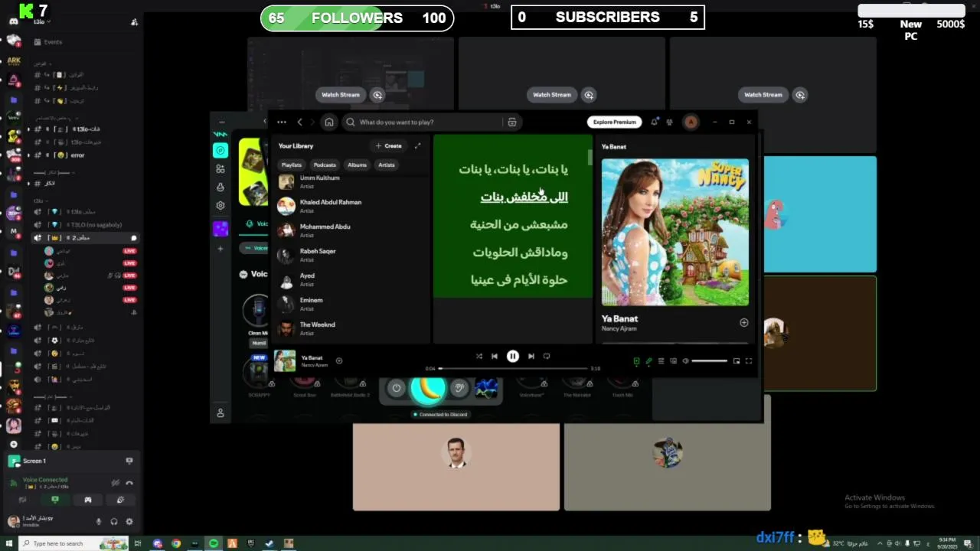Open Khaled Abdul Rahman artist
The image size is (980, 551).
(351, 206)
